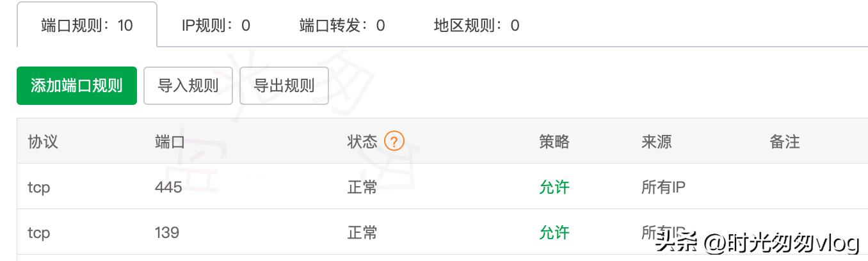Click 所有IP source in the 445 row

pyautogui.click(x=663, y=187)
